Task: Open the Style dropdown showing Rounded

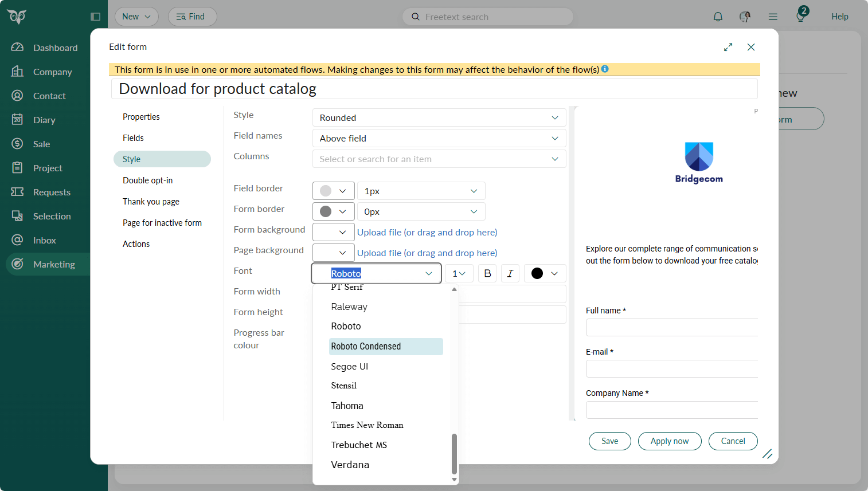Action: pos(439,117)
